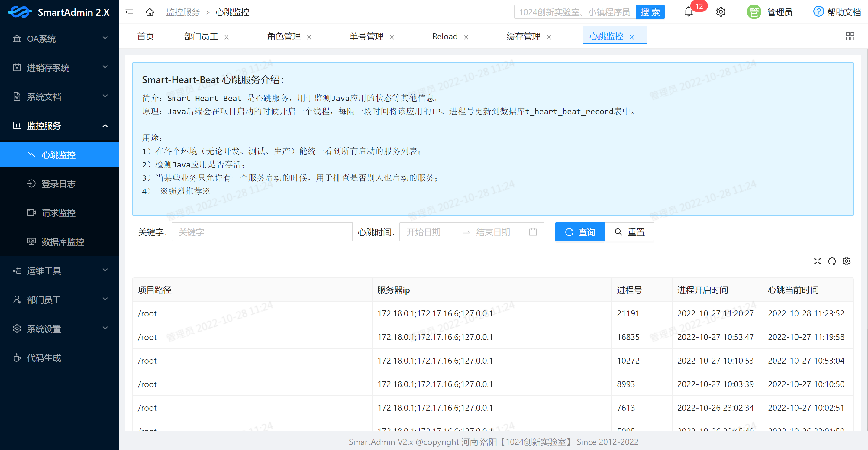
Task: Open the 帮助文档 help link
Action: [x=837, y=12]
